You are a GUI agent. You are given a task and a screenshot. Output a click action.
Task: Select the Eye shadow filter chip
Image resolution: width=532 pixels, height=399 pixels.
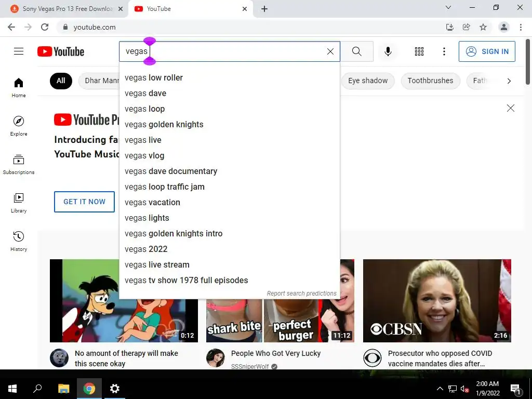click(x=368, y=81)
